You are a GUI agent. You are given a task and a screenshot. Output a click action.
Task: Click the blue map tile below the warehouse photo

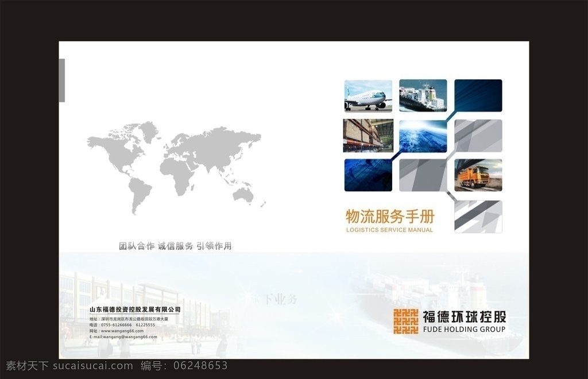pos(368,175)
